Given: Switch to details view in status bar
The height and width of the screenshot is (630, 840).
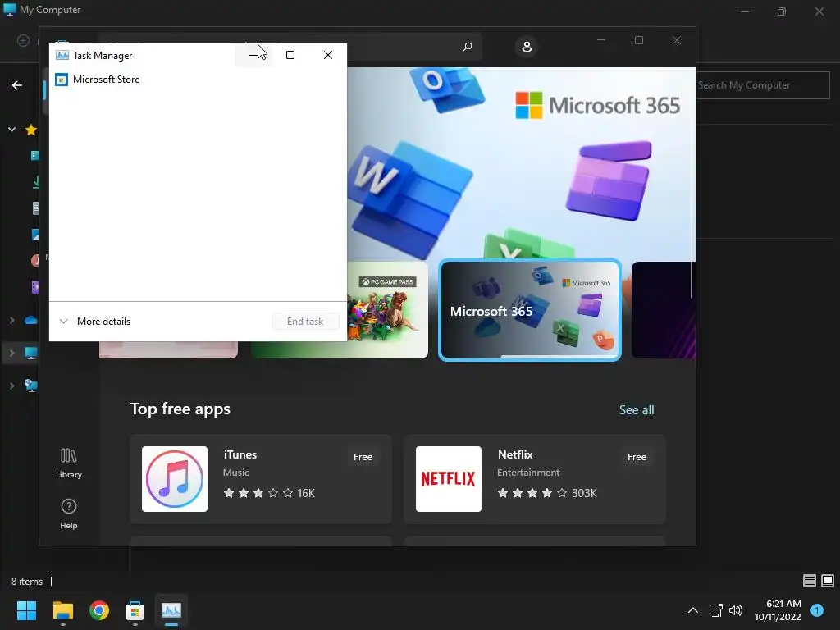Looking at the screenshot, I should 810,581.
